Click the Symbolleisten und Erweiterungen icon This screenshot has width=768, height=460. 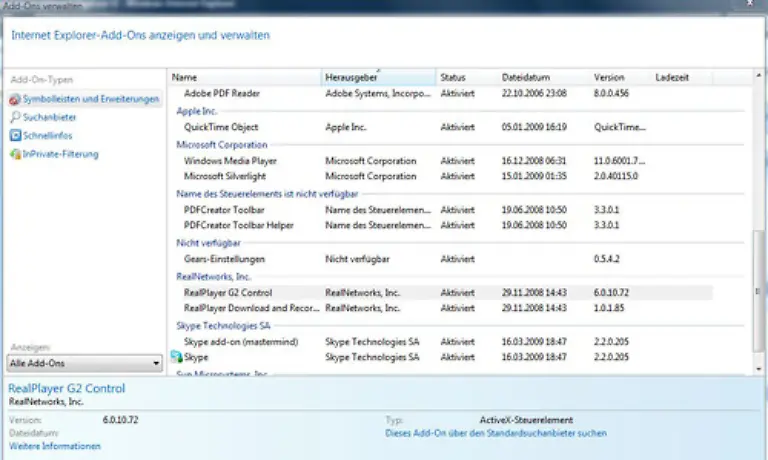tap(15, 99)
